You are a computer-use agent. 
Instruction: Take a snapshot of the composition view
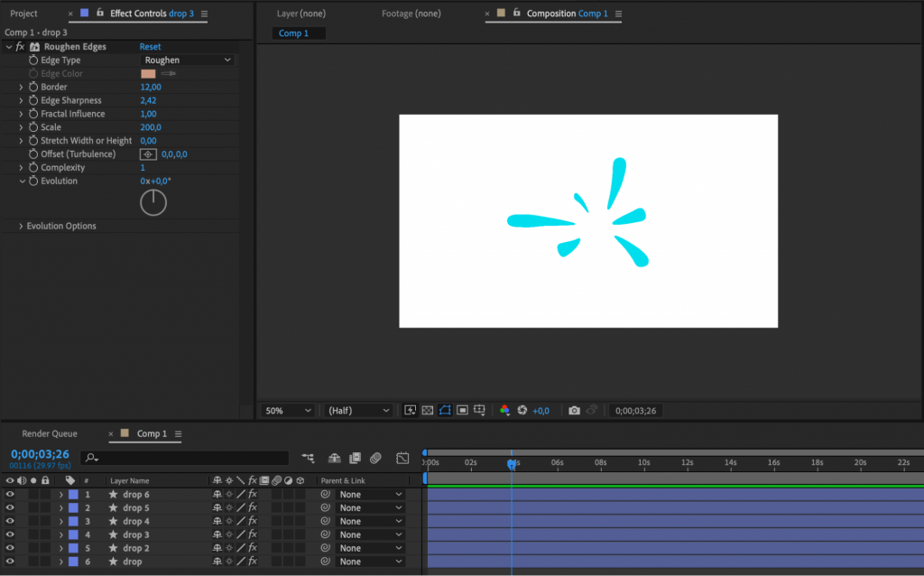coord(575,410)
